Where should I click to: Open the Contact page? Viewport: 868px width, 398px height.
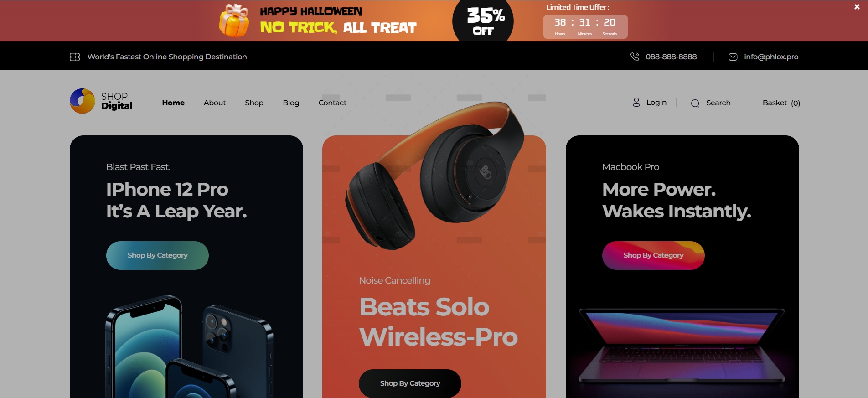click(x=332, y=103)
